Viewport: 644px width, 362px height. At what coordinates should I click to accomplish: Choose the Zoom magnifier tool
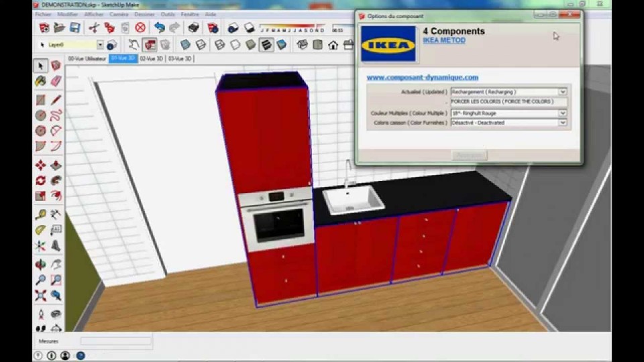click(x=40, y=280)
